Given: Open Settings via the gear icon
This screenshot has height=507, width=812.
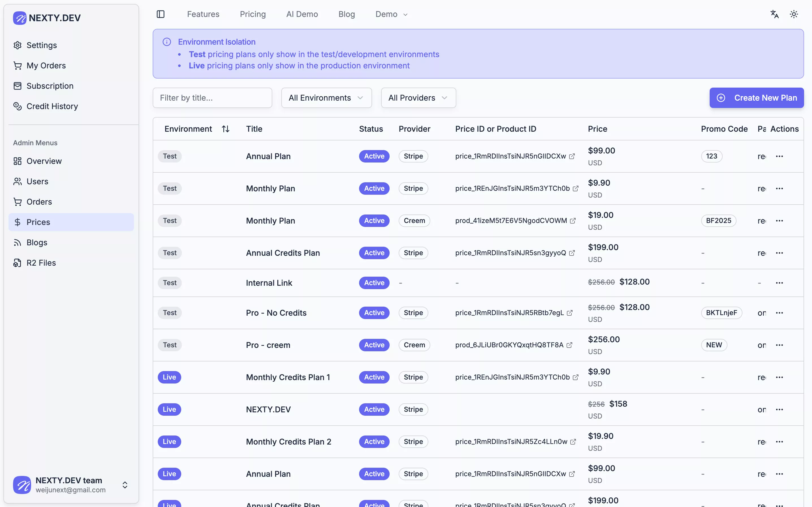Looking at the screenshot, I should [18, 45].
